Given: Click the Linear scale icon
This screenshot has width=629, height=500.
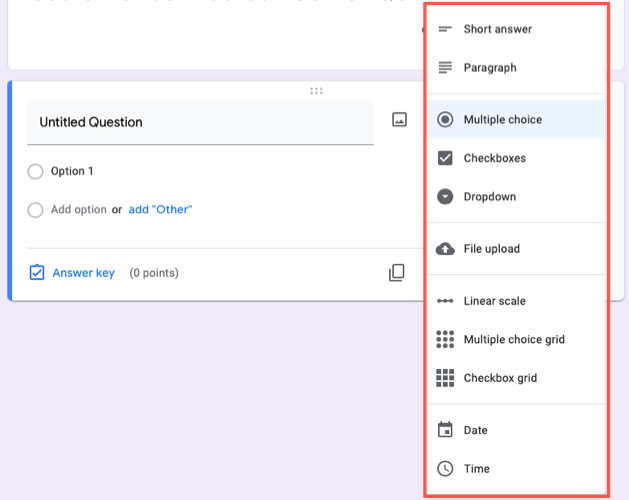Looking at the screenshot, I should click(x=446, y=301).
